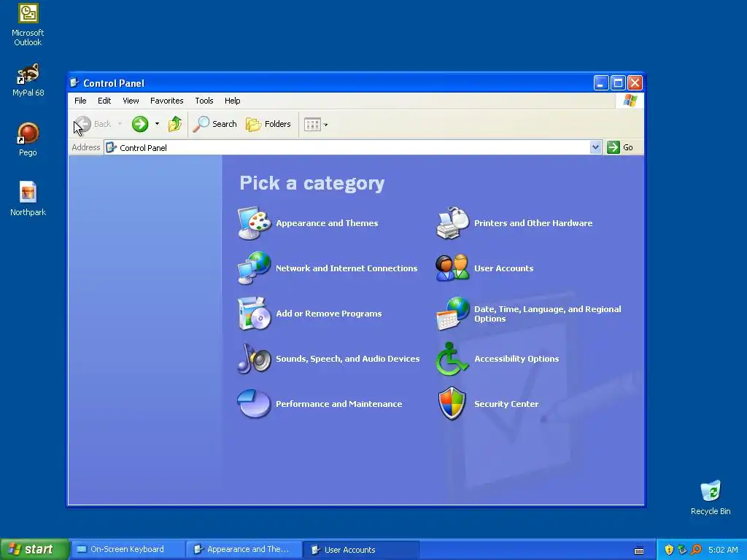The width and height of the screenshot is (747, 560).
Task: Open the Back history dropdown arrow
Action: [120, 124]
